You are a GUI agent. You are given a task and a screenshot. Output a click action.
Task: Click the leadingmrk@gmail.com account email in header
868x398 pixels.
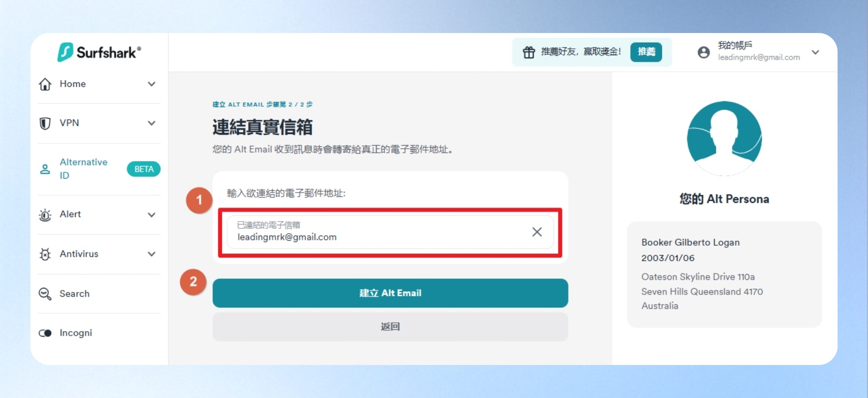tap(759, 57)
